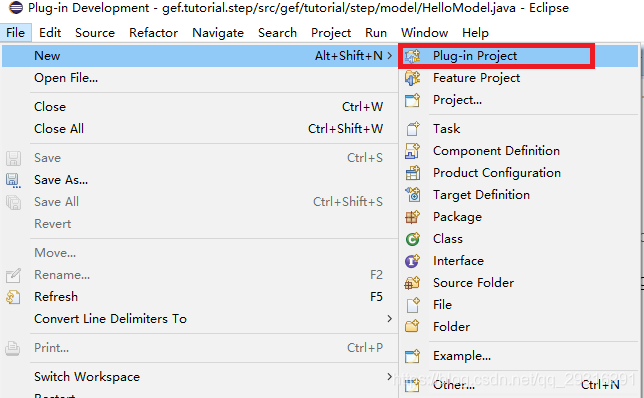The width and height of the screenshot is (644, 398).
Task: Click the Save All menu entry
Action: click(200, 202)
